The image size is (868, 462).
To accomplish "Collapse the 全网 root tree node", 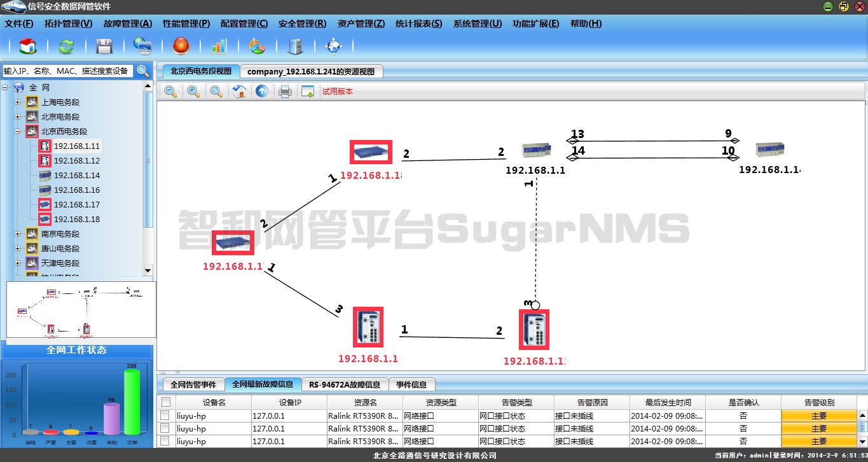I will click(5, 88).
